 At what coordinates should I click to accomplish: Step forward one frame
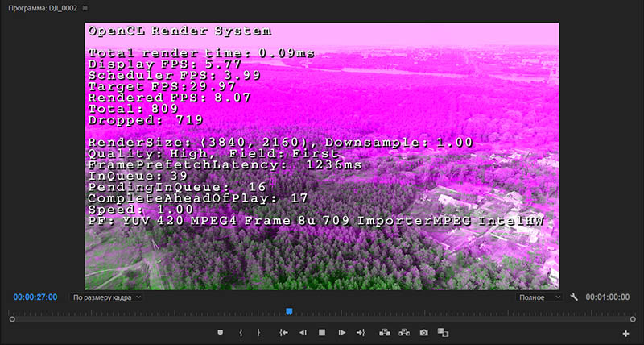[x=341, y=333]
